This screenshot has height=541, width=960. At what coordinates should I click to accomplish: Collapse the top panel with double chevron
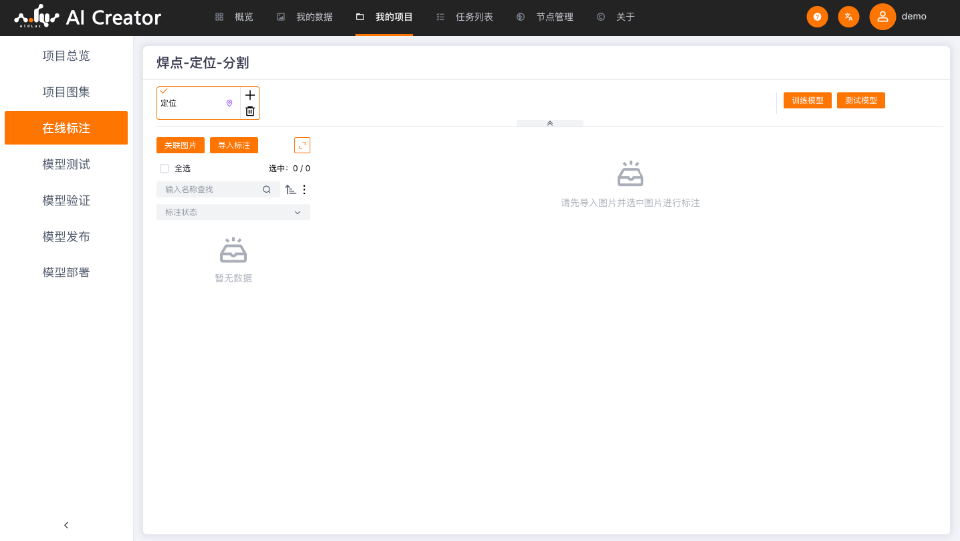(x=550, y=123)
